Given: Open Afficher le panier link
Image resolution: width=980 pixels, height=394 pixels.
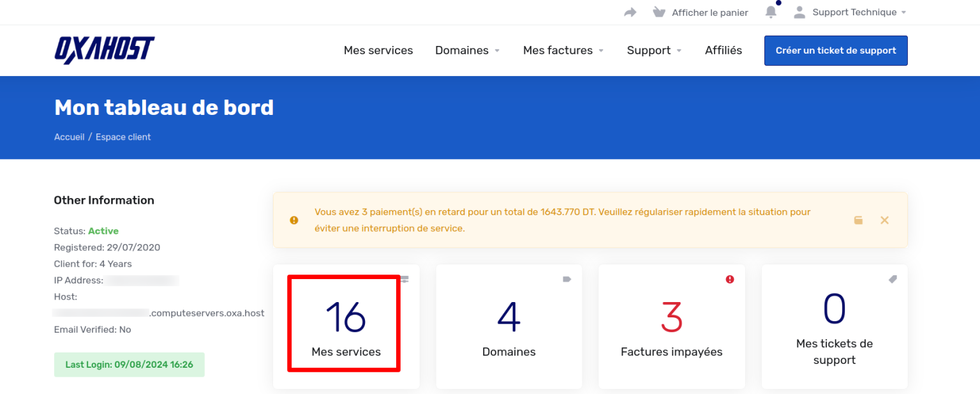Looking at the screenshot, I should [x=709, y=11].
